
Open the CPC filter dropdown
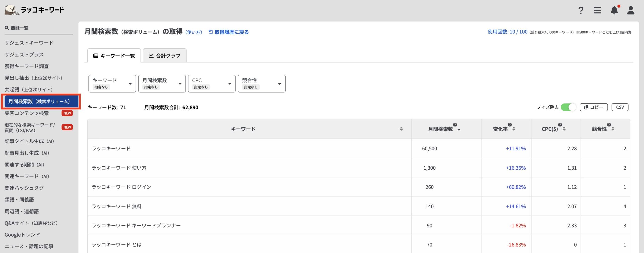click(212, 84)
